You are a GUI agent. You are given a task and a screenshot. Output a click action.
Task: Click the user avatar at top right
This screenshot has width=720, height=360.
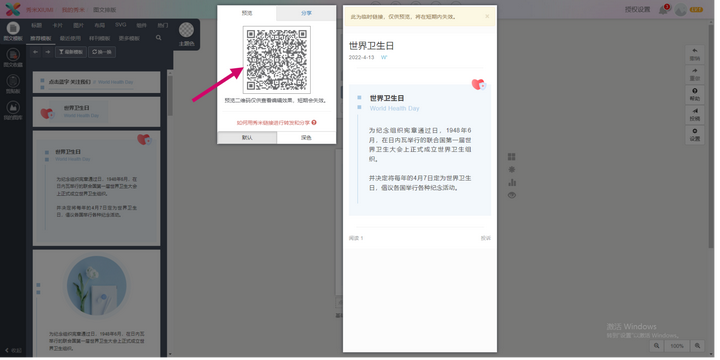[681, 10]
